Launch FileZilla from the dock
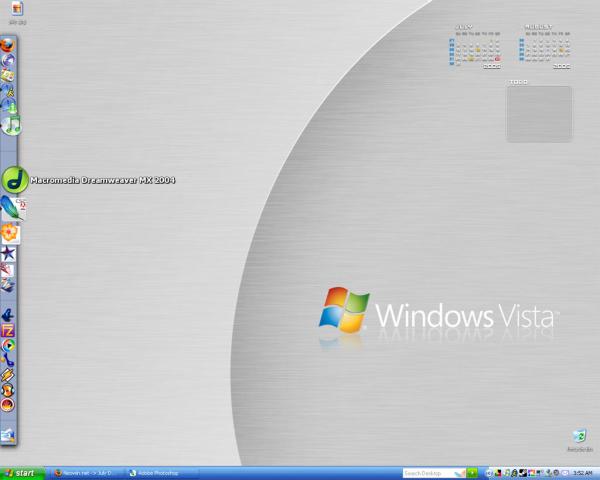 point(8,330)
